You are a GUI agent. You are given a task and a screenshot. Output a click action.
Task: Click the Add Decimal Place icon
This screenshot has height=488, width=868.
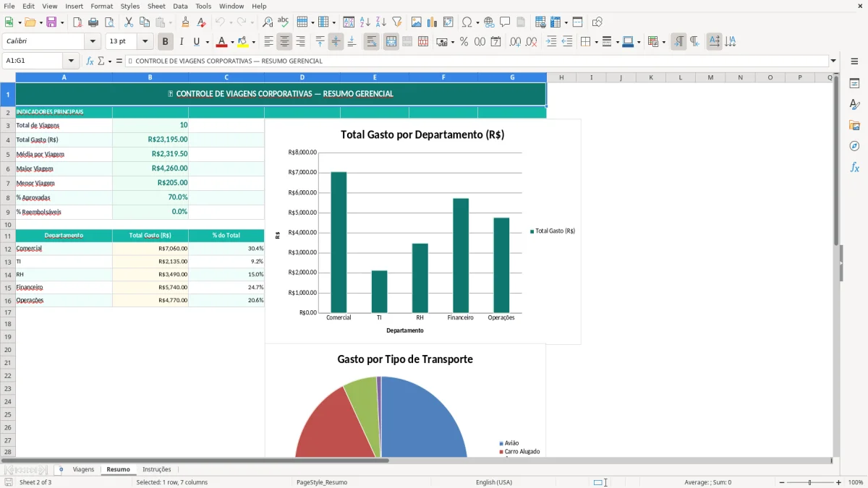coord(515,42)
